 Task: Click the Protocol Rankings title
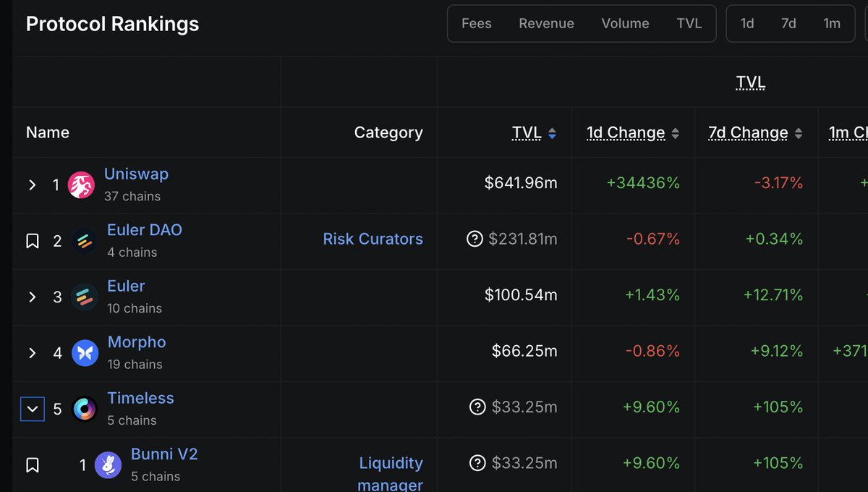[112, 24]
